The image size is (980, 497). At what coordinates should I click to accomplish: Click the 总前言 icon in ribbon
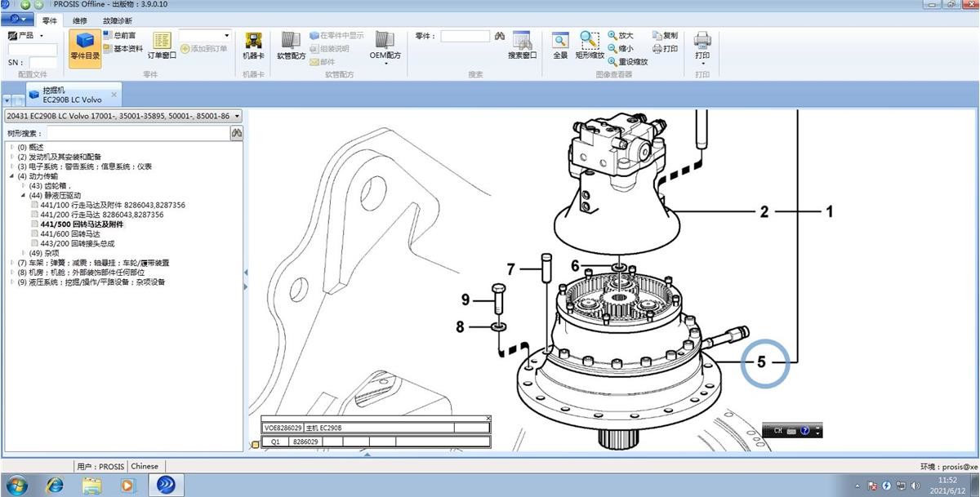109,36
